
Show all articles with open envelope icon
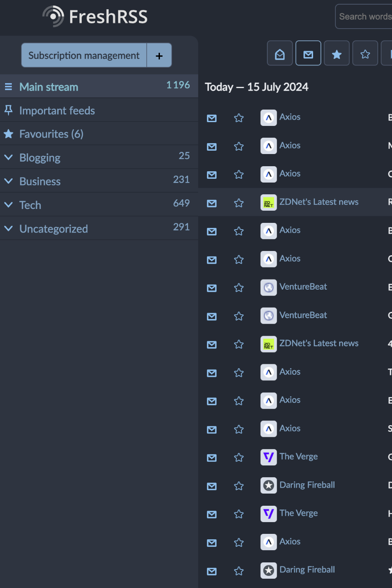point(280,53)
